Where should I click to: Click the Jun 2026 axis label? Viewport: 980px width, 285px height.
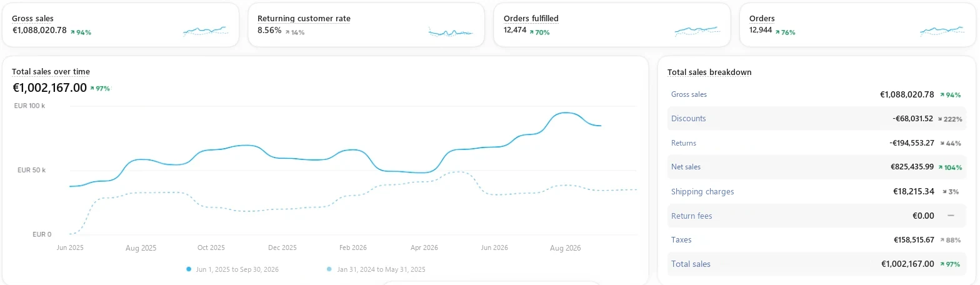pyautogui.click(x=494, y=248)
